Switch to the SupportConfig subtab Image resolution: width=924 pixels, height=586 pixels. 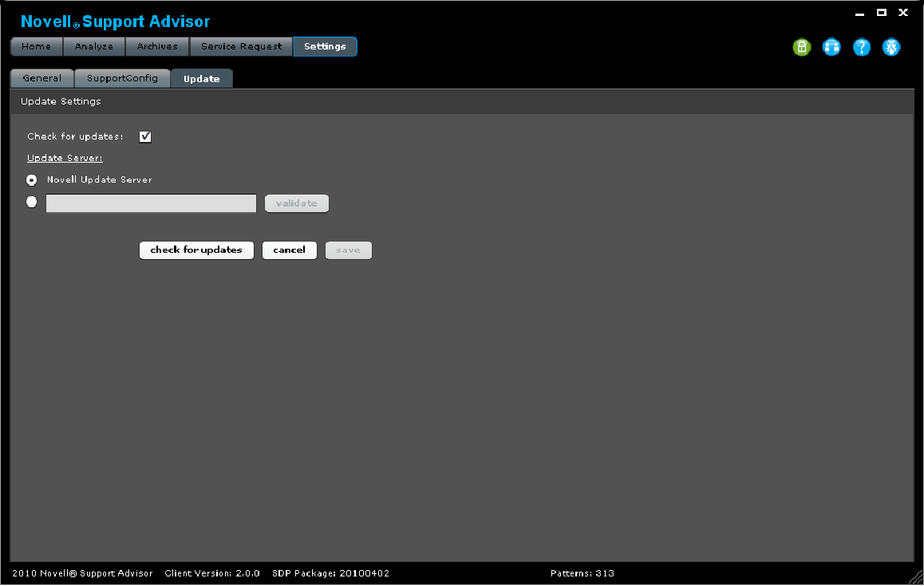click(123, 78)
